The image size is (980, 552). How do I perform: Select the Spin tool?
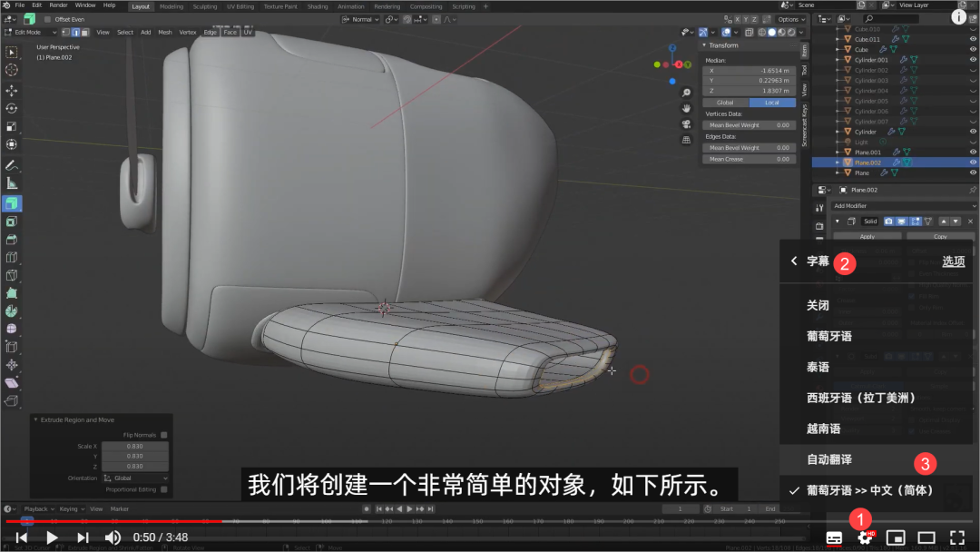click(x=11, y=311)
